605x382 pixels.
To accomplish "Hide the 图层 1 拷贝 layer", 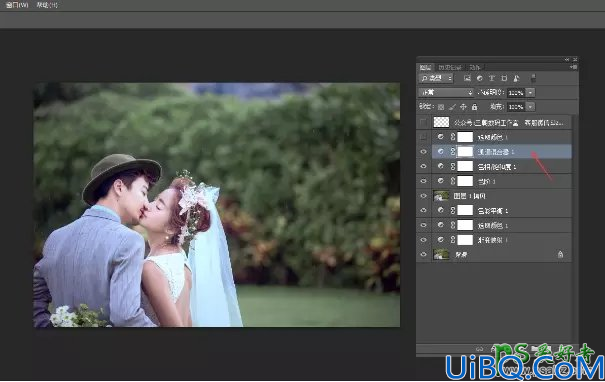I will coord(424,196).
